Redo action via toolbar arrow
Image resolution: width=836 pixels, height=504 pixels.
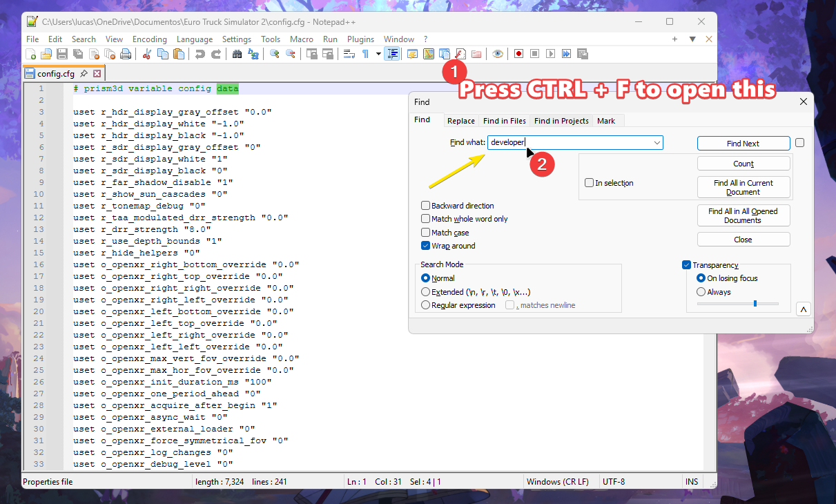pyautogui.click(x=216, y=54)
